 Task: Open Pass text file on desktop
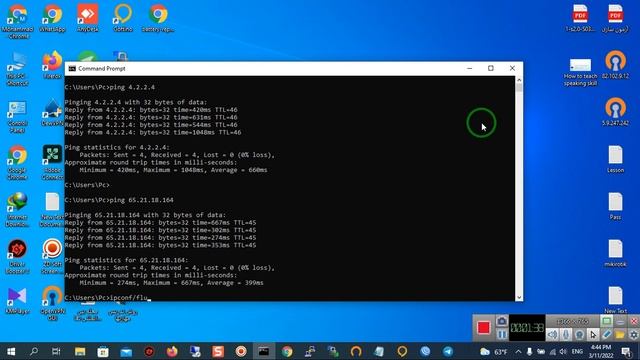(616, 206)
